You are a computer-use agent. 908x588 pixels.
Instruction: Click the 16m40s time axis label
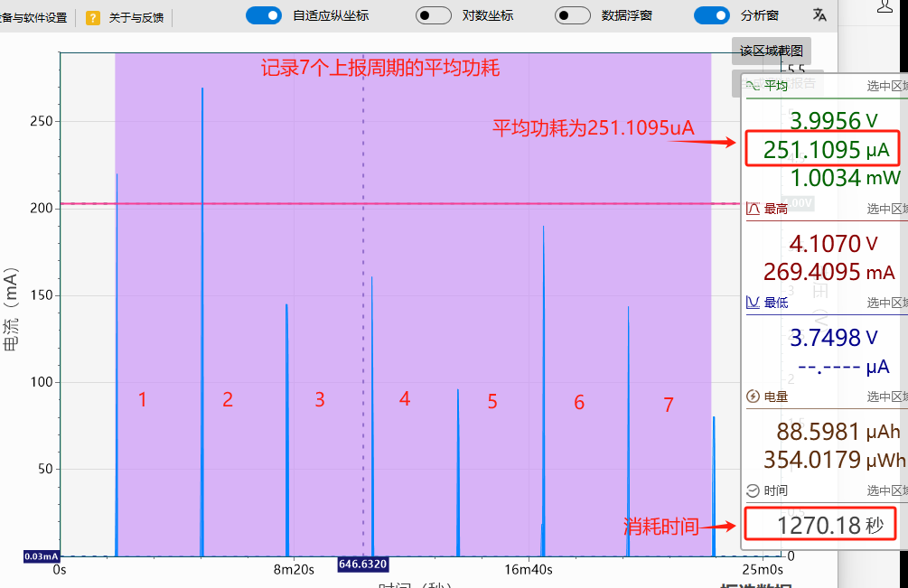[529, 570]
